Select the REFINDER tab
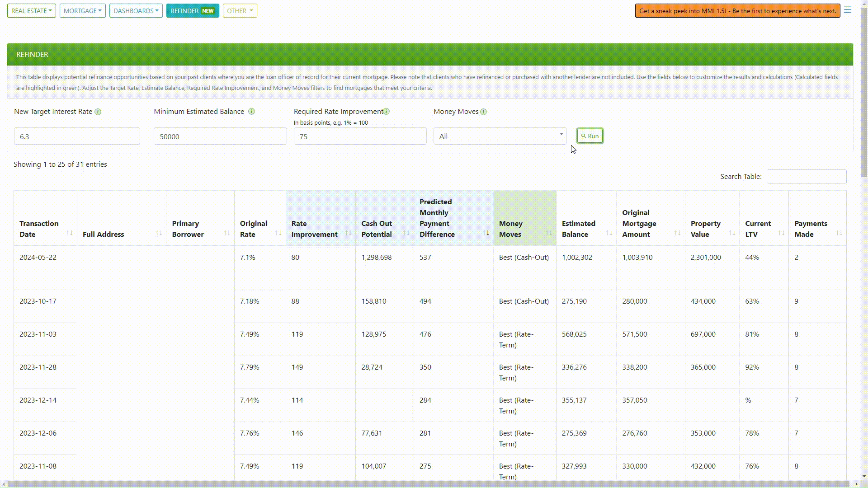Viewport: 868px width, 488px height. tap(193, 11)
